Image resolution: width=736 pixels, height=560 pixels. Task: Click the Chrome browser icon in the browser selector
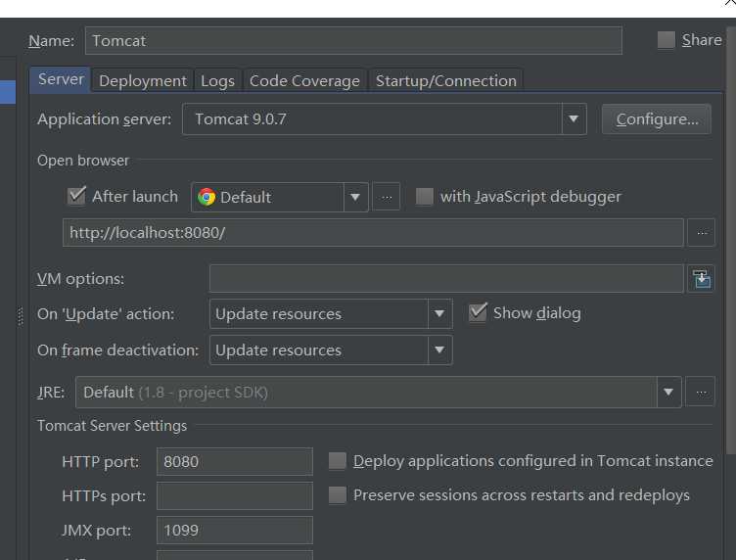[207, 197]
